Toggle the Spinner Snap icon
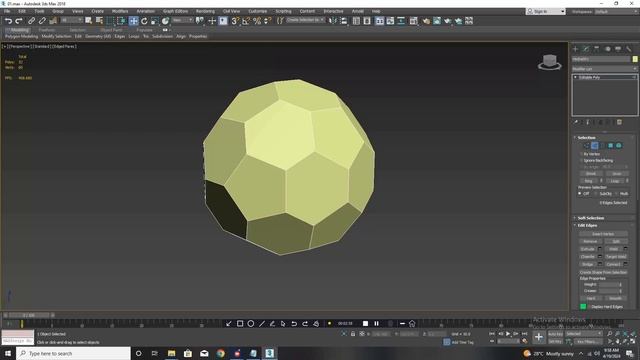This screenshot has width=640, height=360. [268, 21]
